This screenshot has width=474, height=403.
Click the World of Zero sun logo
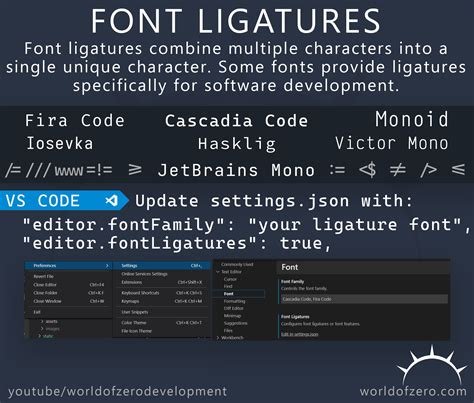click(x=432, y=364)
